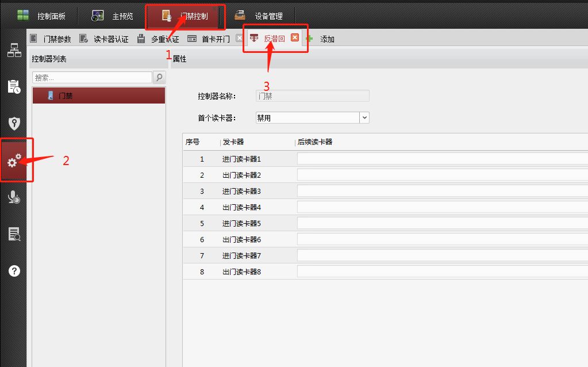Open the organization structure sidebar icon
This screenshot has height=367, width=588.
coord(14,50)
